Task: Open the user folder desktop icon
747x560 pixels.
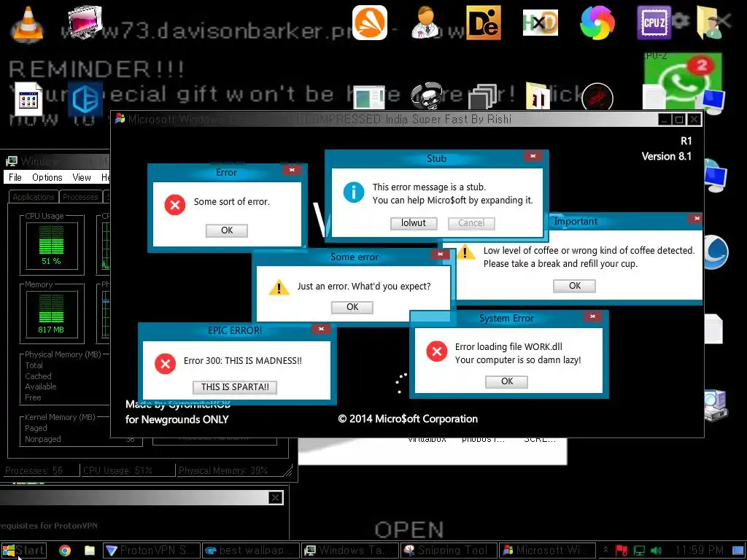Action: tap(711, 23)
